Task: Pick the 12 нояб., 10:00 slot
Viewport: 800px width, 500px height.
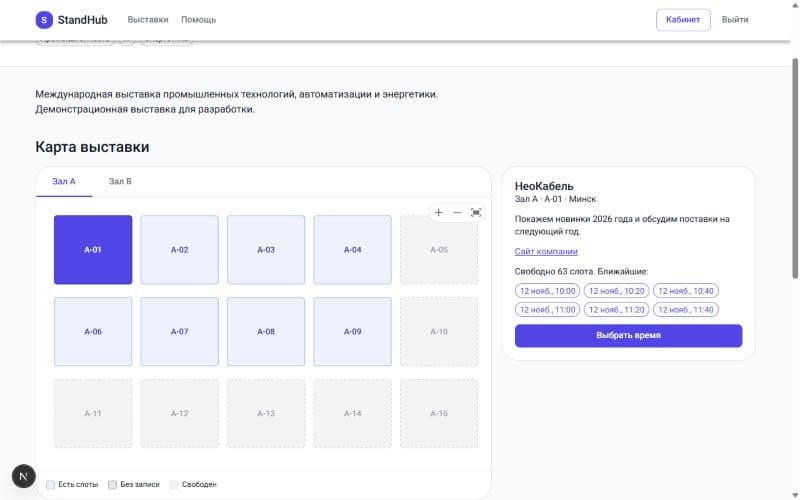Action: pos(547,291)
